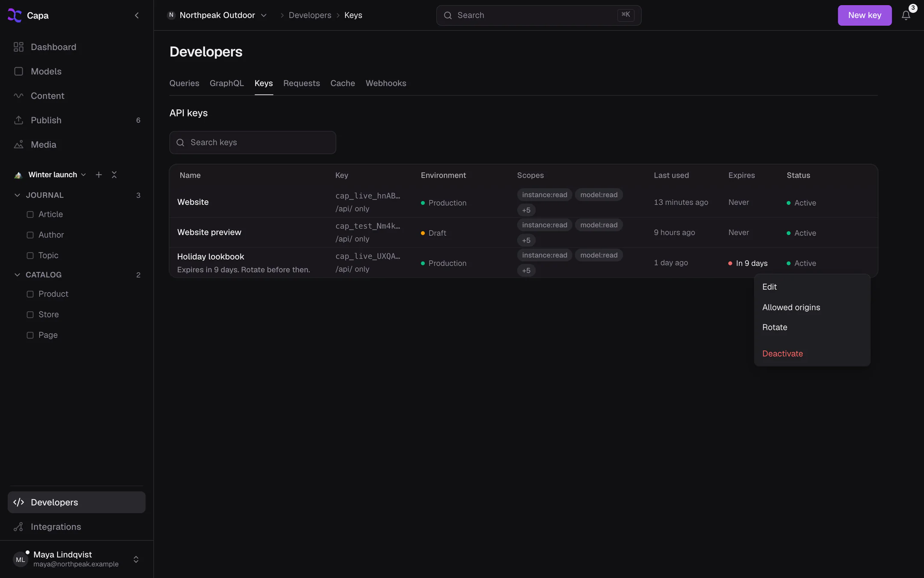
Task: Add a new item with the plus icon beside Winter launch
Action: click(99, 175)
